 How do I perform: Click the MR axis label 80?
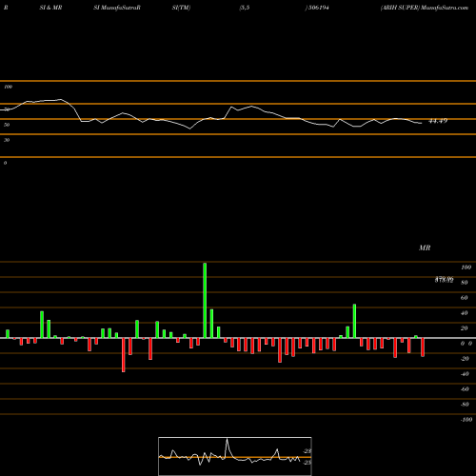[465, 283]
